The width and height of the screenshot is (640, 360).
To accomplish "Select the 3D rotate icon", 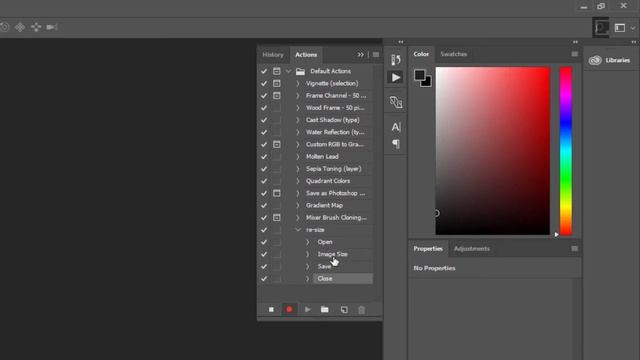I will coord(4,27).
